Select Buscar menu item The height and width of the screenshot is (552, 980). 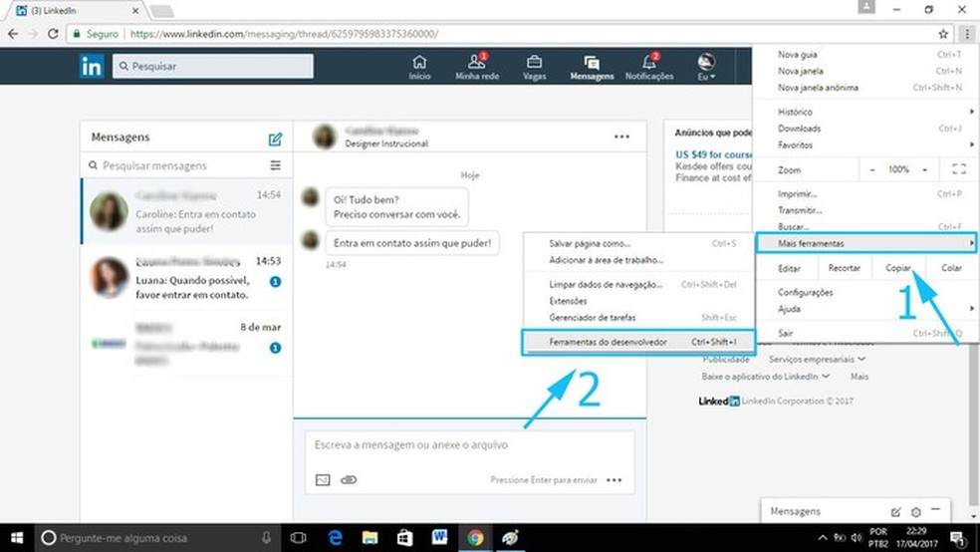tap(865, 226)
